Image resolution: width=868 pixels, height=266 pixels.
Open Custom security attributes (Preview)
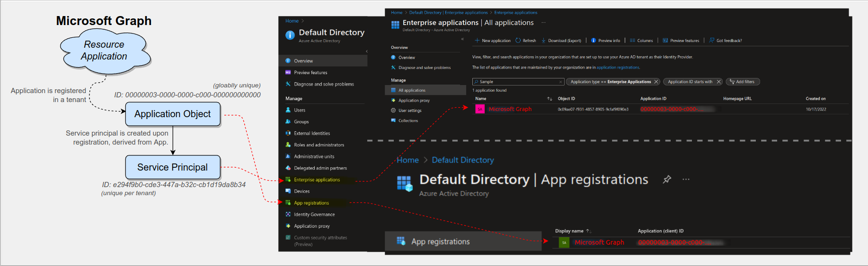[320, 241]
